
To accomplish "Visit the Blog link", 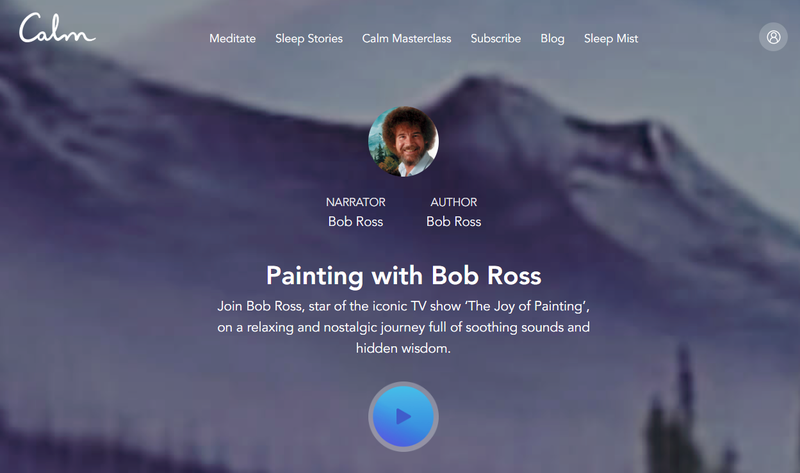I will point(552,39).
